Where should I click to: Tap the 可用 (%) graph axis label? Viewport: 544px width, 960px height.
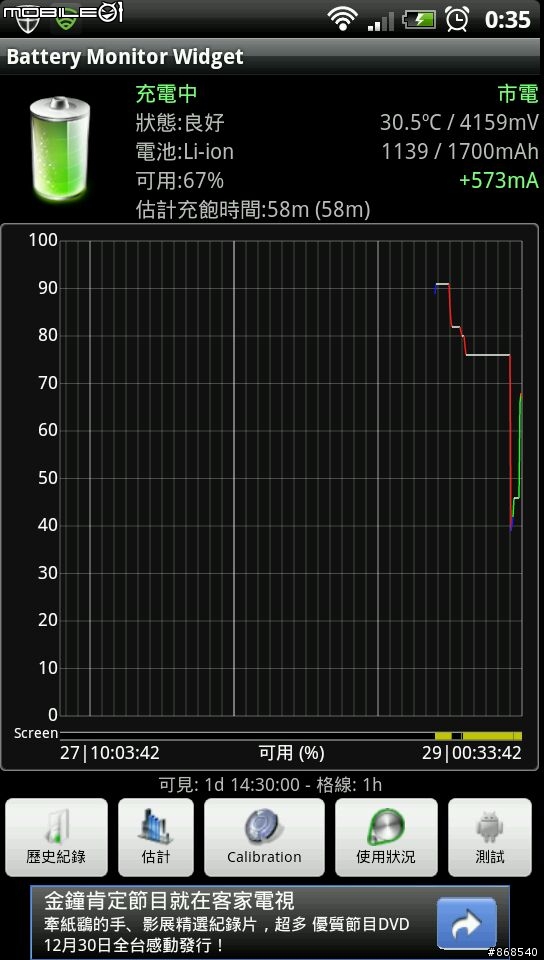click(291, 752)
